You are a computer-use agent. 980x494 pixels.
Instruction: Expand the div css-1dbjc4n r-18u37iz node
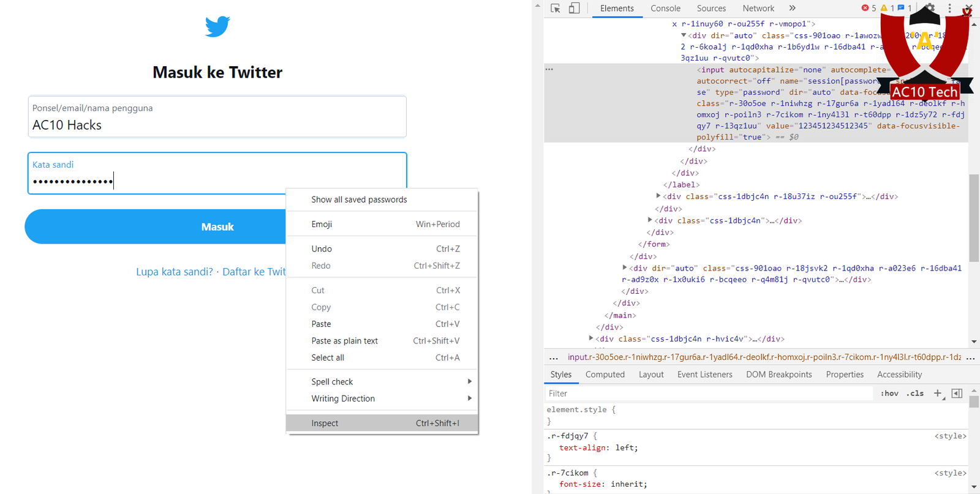(658, 196)
